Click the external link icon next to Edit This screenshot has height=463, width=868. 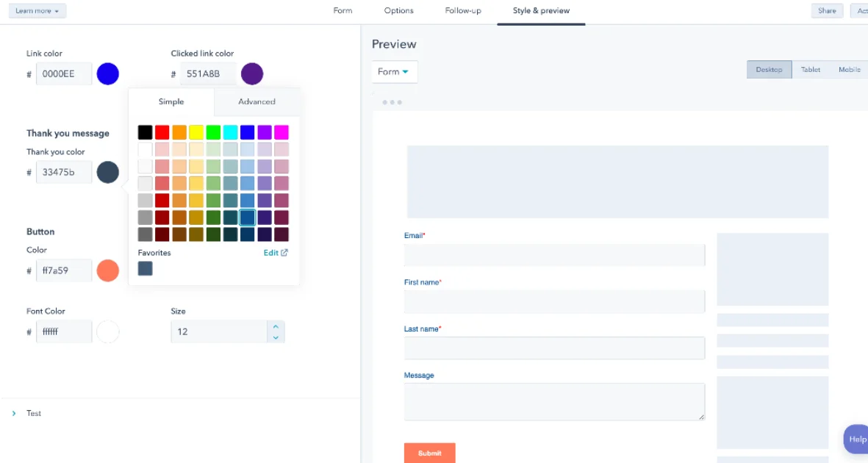[x=284, y=252]
